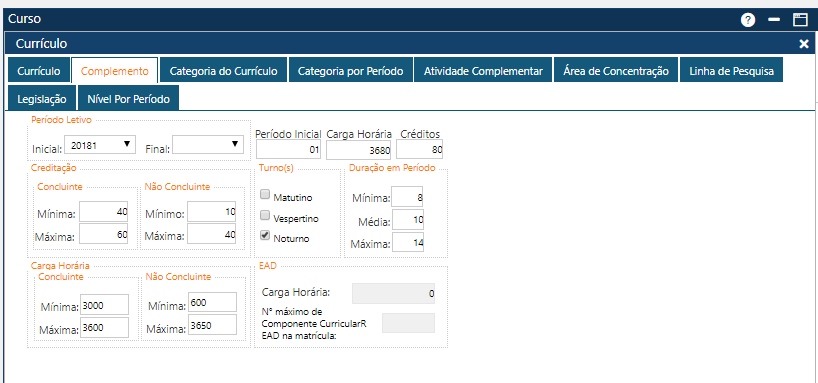Click Creditação Concluinte Máxima field
The height and width of the screenshot is (383, 818).
click(x=104, y=234)
